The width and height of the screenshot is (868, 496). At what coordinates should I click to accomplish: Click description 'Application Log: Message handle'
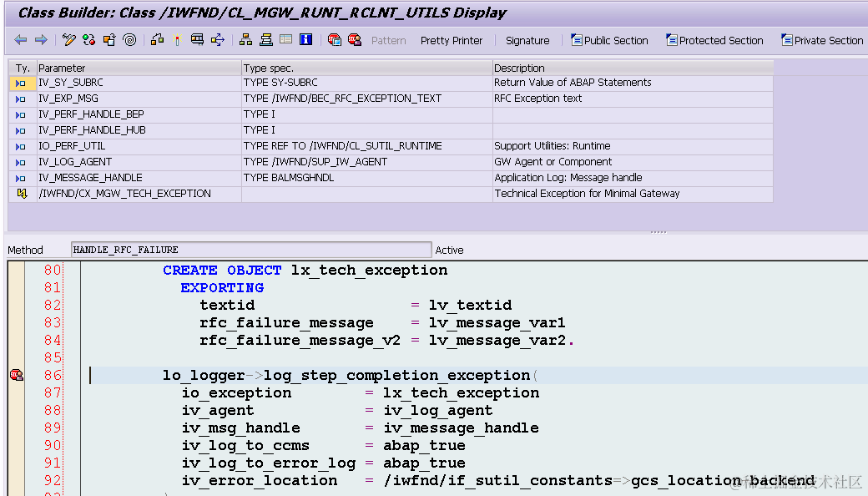click(568, 178)
